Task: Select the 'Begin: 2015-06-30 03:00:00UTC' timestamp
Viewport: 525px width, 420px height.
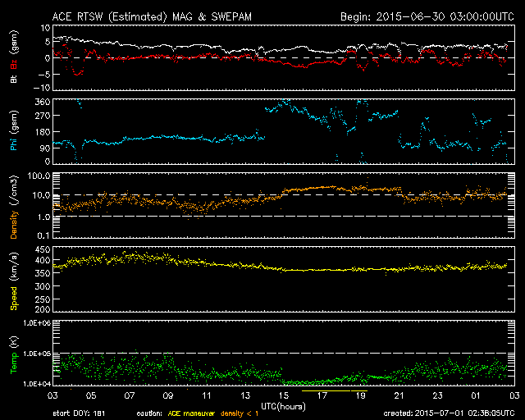Action: point(427,16)
